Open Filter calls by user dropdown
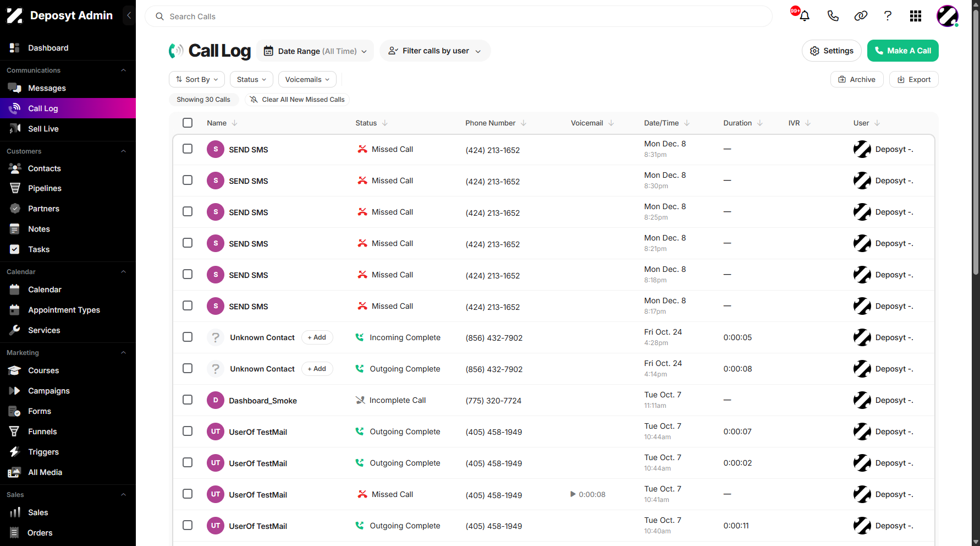Screen dimensions: 980x546 pyautogui.click(x=435, y=51)
